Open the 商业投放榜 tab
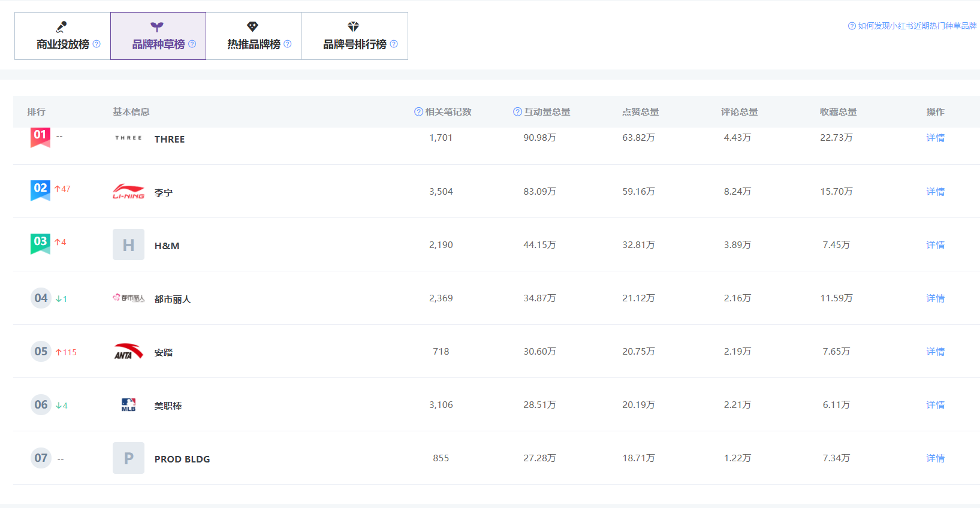This screenshot has width=980, height=508. [62, 36]
